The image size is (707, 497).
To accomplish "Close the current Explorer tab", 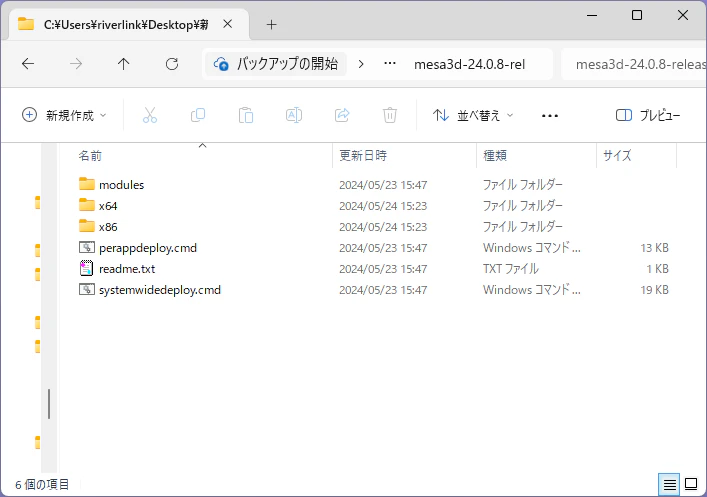I will (x=228, y=24).
